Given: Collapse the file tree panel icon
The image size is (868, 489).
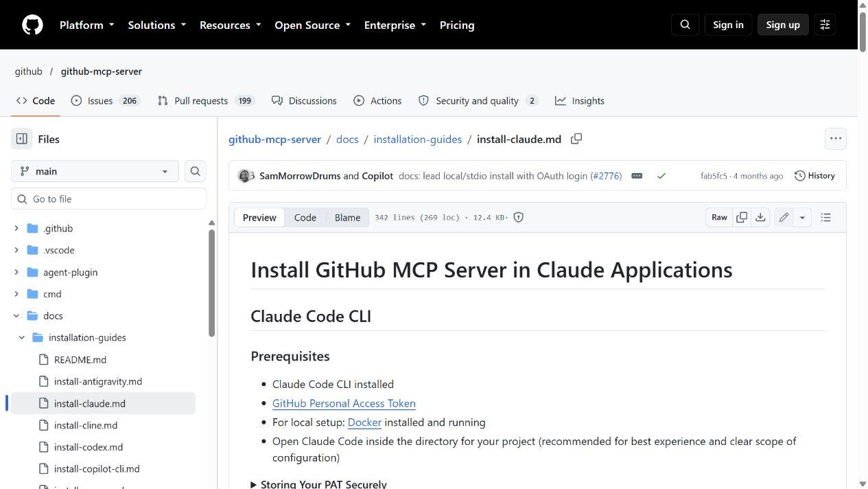Looking at the screenshot, I should coord(22,139).
